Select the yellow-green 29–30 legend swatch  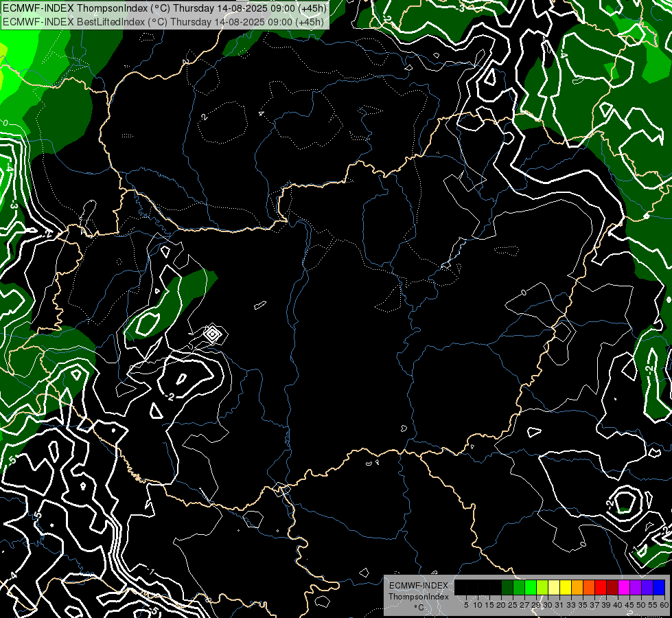point(542,587)
